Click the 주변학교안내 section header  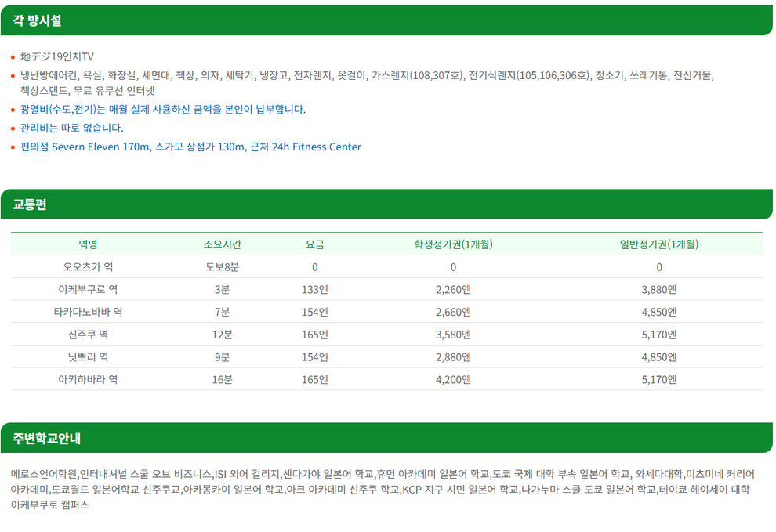pyautogui.click(x=386, y=438)
